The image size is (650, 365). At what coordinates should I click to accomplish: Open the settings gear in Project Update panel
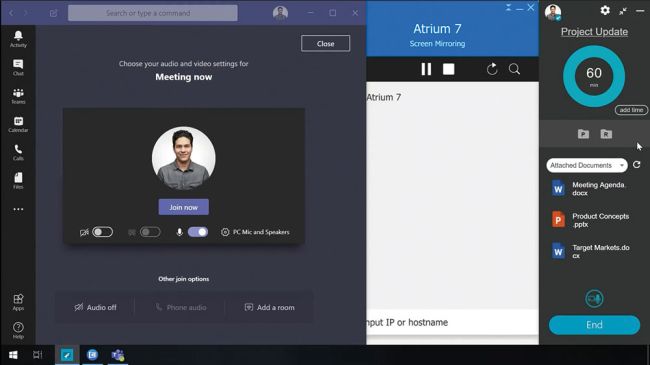605,10
